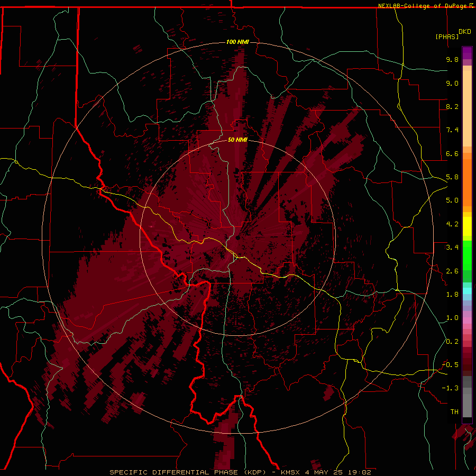Click the light peach color scale band
This screenshot has width=476, height=476.
(x=467, y=108)
